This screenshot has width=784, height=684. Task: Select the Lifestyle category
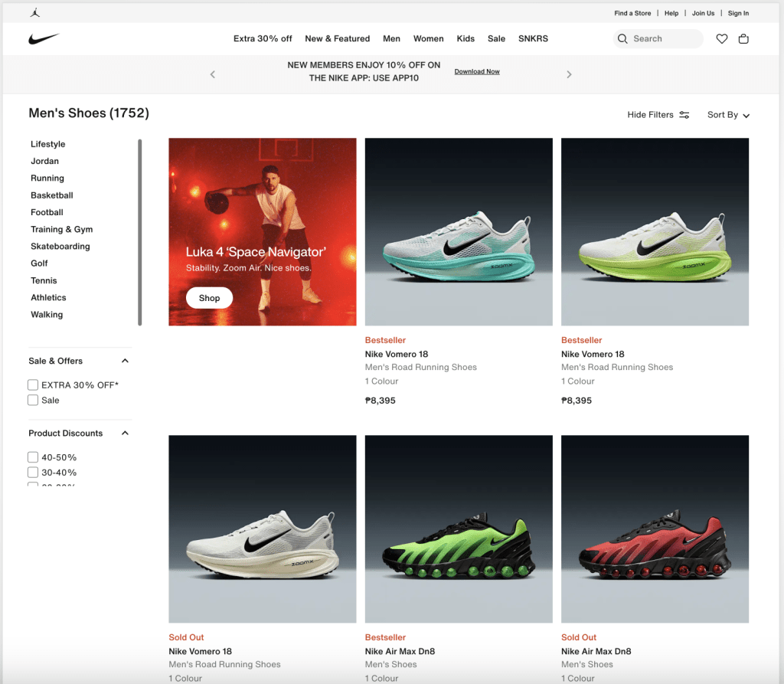48,144
